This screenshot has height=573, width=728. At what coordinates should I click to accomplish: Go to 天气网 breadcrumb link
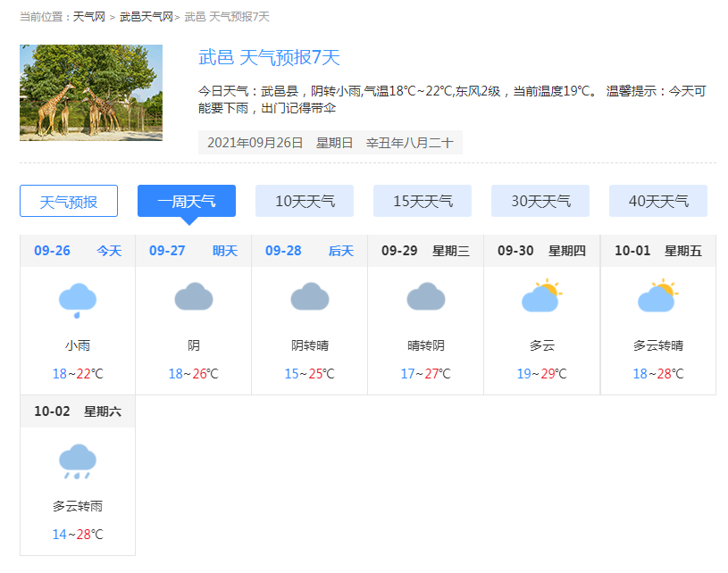(x=88, y=17)
